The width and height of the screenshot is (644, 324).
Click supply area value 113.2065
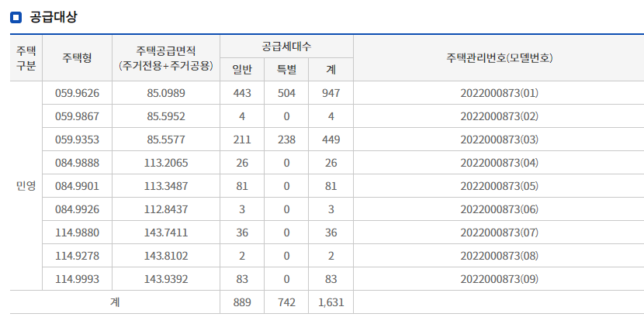(x=166, y=163)
